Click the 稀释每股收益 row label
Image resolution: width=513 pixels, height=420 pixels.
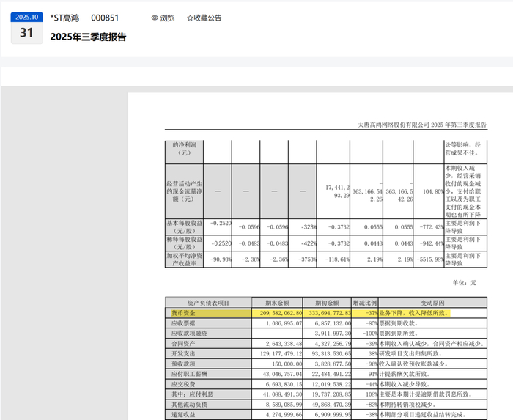tap(185, 243)
